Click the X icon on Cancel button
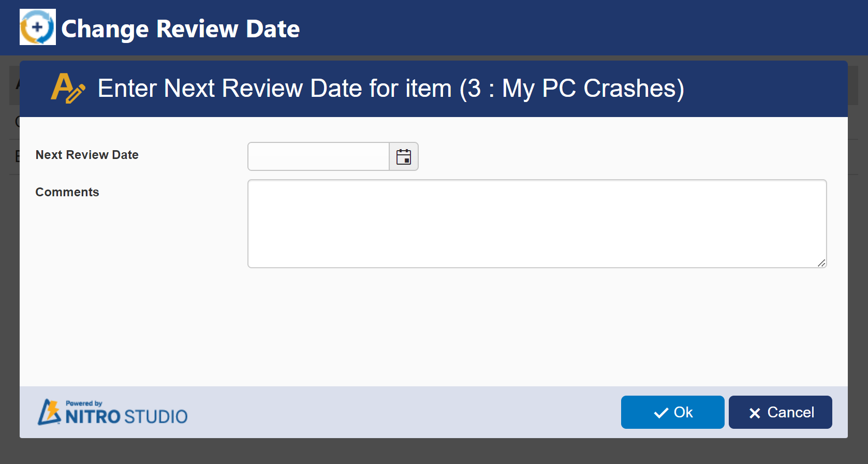This screenshot has width=868, height=464. click(x=755, y=413)
